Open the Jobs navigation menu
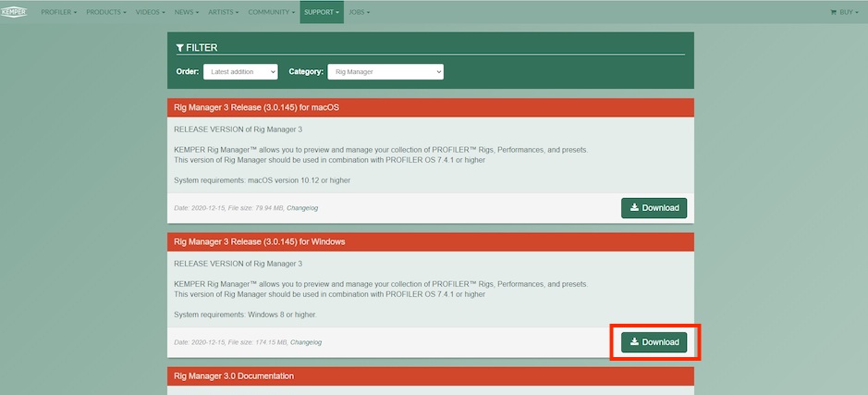This screenshot has width=868, height=395. click(x=360, y=12)
